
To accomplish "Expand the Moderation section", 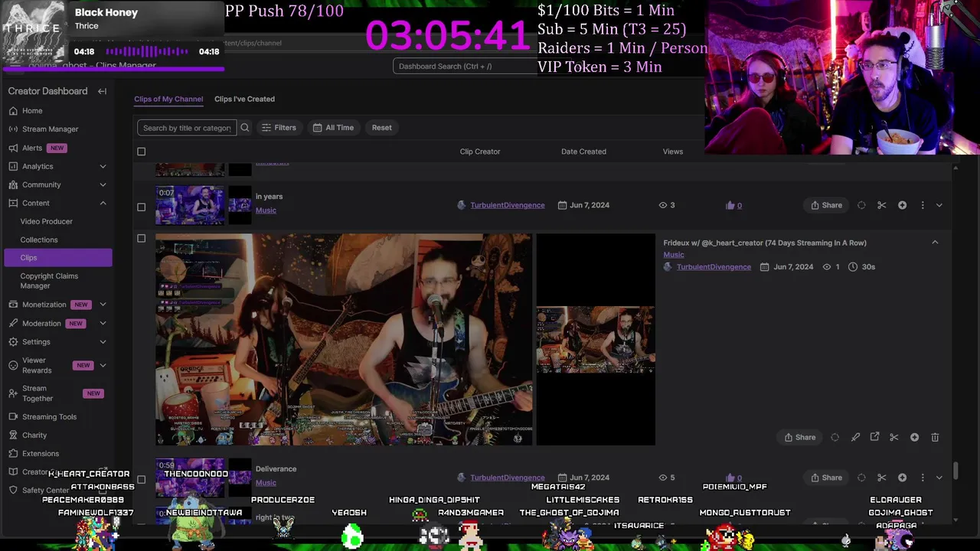I will pos(103,323).
